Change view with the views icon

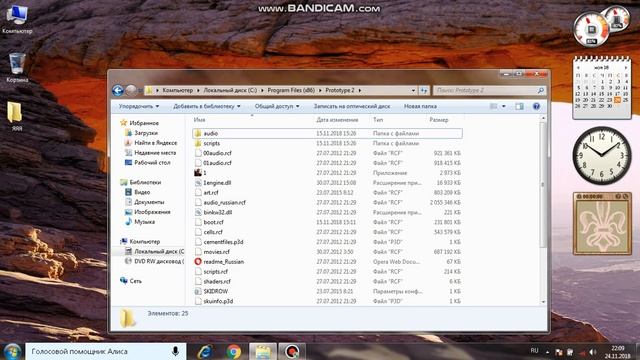point(493,106)
